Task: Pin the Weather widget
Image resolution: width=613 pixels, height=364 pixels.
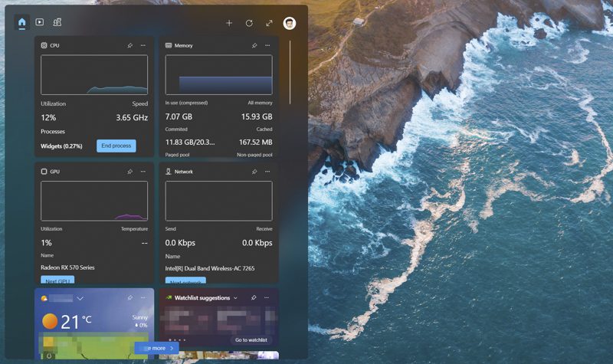Action: (x=129, y=297)
